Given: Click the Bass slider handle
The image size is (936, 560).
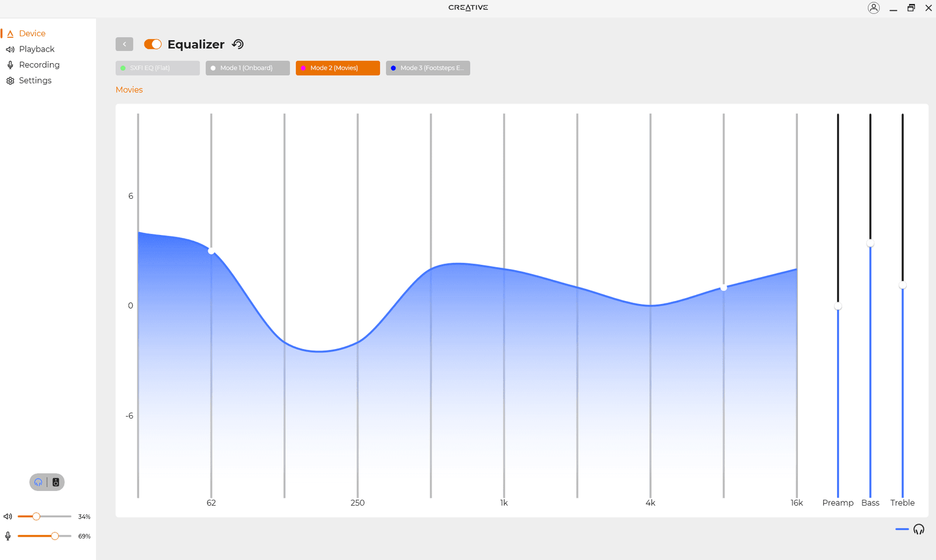Looking at the screenshot, I should [x=870, y=244].
